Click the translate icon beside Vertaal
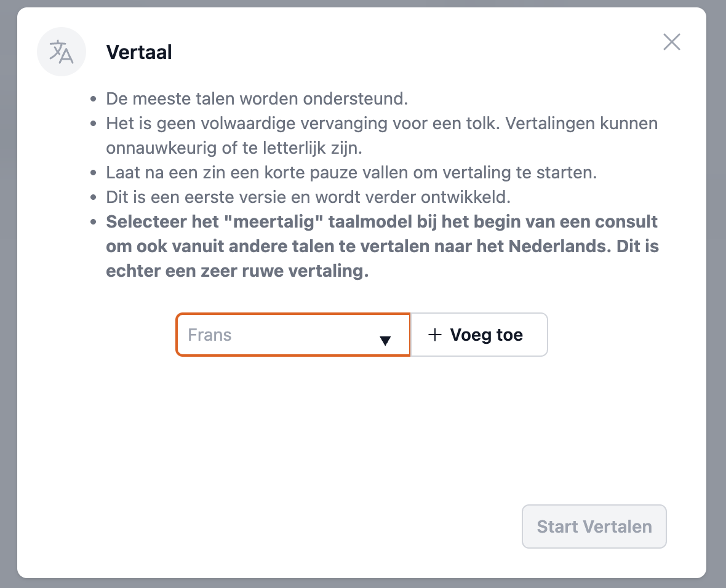726x588 pixels. click(x=61, y=52)
